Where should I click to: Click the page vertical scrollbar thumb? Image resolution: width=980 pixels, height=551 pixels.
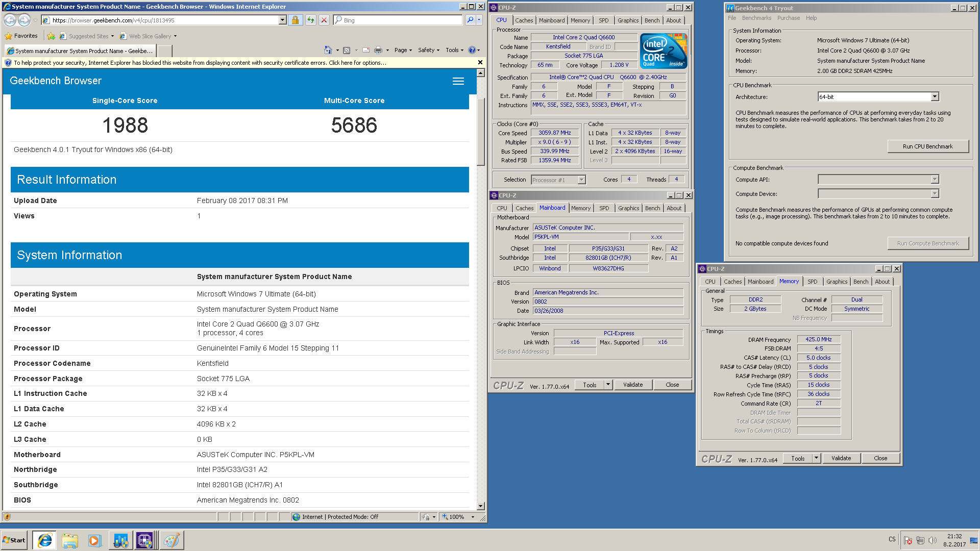click(480, 132)
